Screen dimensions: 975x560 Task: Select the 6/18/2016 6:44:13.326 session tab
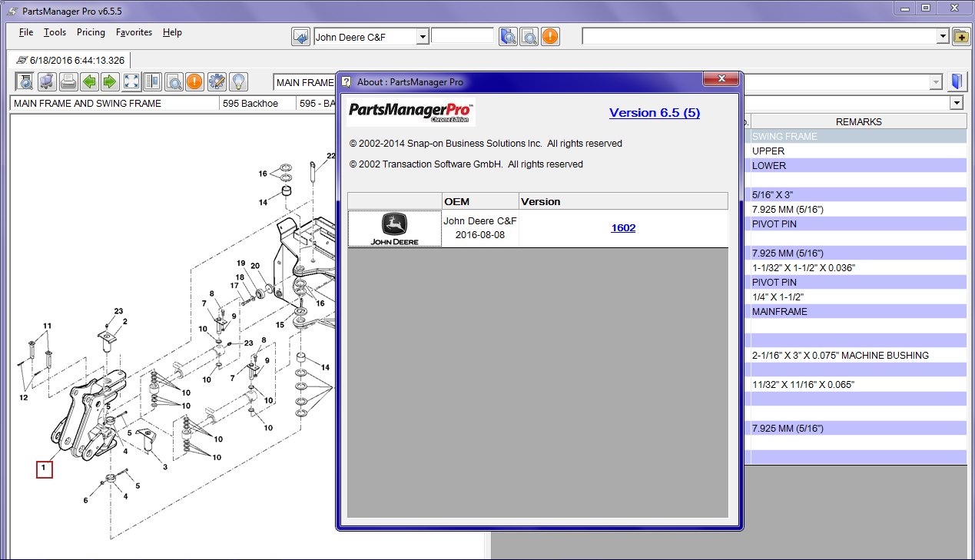[70, 60]
